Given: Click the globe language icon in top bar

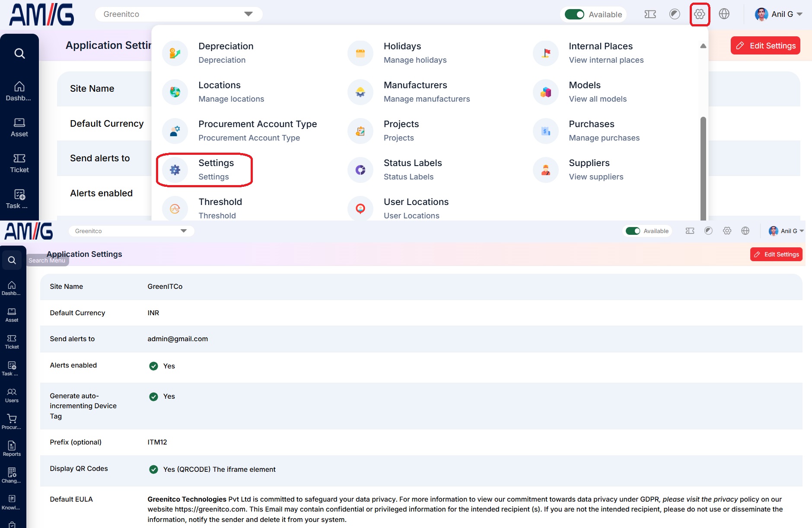Looking at the screenshot, I should (x=724, y=14).
